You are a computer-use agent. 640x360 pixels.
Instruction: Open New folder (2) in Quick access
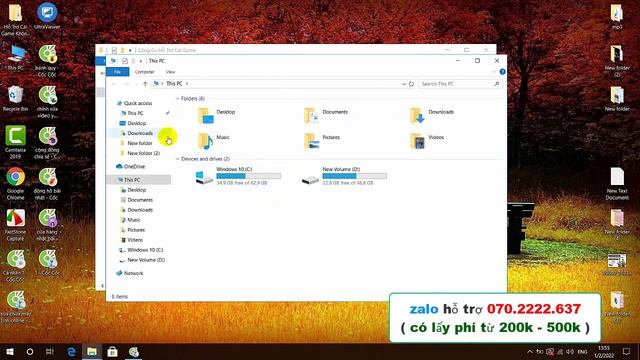coord(143,153)
